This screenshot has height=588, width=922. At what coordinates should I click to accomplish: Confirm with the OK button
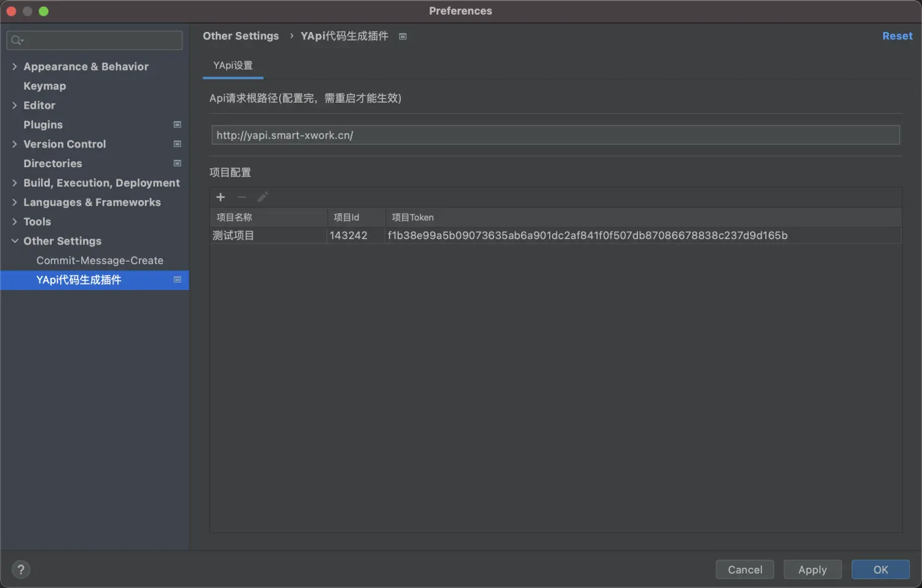(x=881, y=570)
